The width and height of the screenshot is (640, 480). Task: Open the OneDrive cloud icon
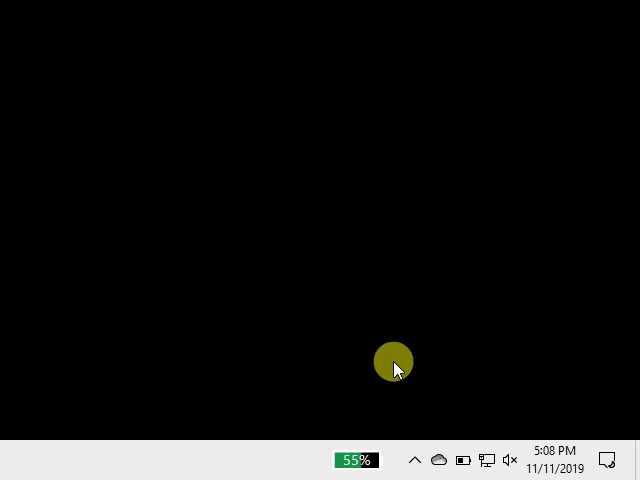coord(439,460)
